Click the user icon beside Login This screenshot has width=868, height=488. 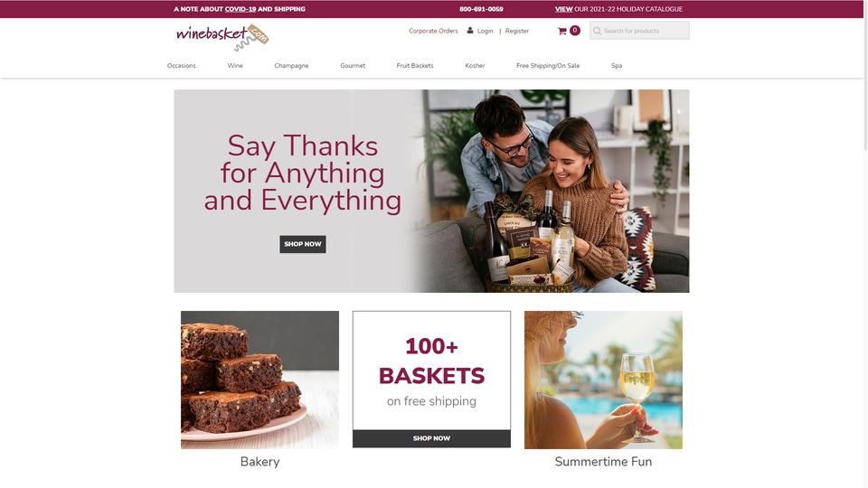pos(470,31)
